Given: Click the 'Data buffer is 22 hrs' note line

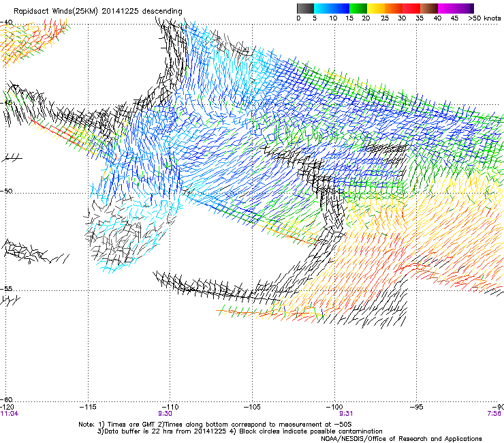Looking at the screenshot, I should click(240, 431).
